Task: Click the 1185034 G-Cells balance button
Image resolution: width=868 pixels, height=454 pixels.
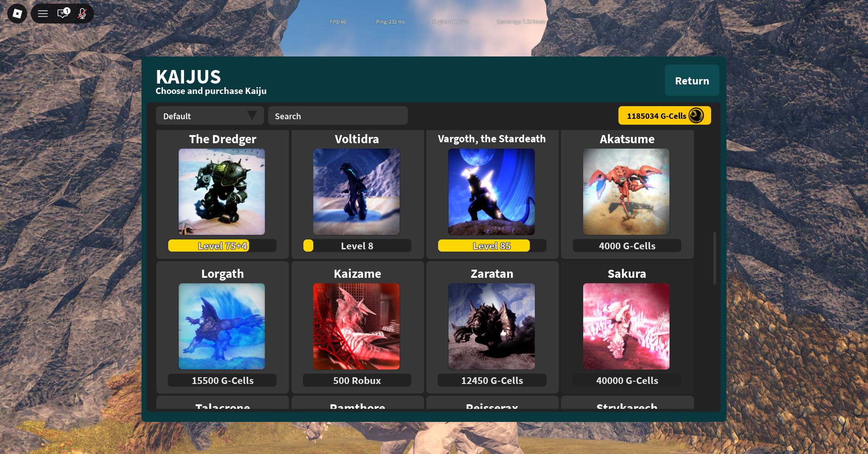Action: [665, 116]
